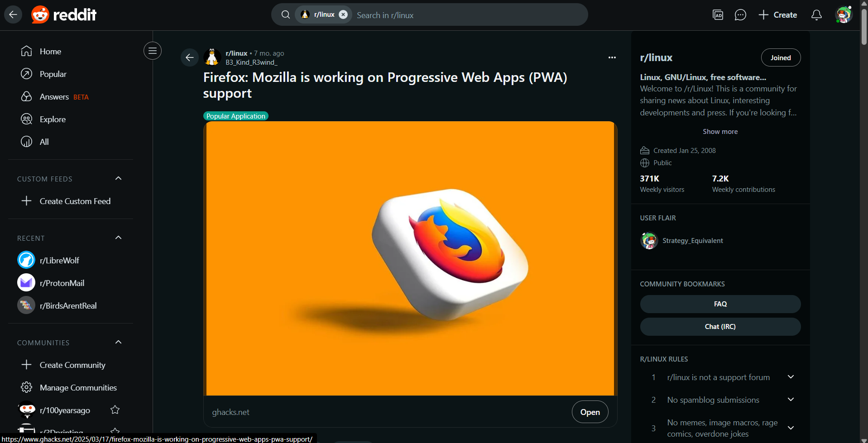Viewport: 868px width, 443px height.
Task: Focus the Search in r/linux field
Action: tap(469, 15)
